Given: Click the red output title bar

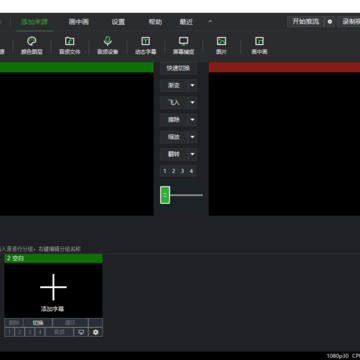Looking at the screenshot, I should coord(284,67).
